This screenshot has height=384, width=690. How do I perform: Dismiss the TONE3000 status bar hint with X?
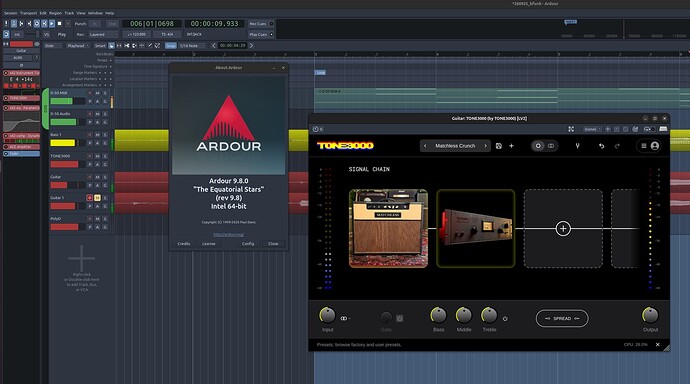pos(657,344)
